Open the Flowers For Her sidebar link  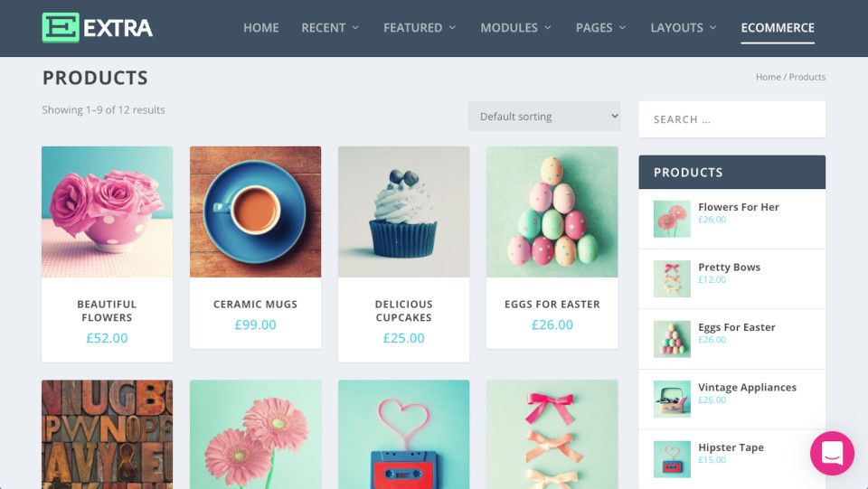[739, 207]
